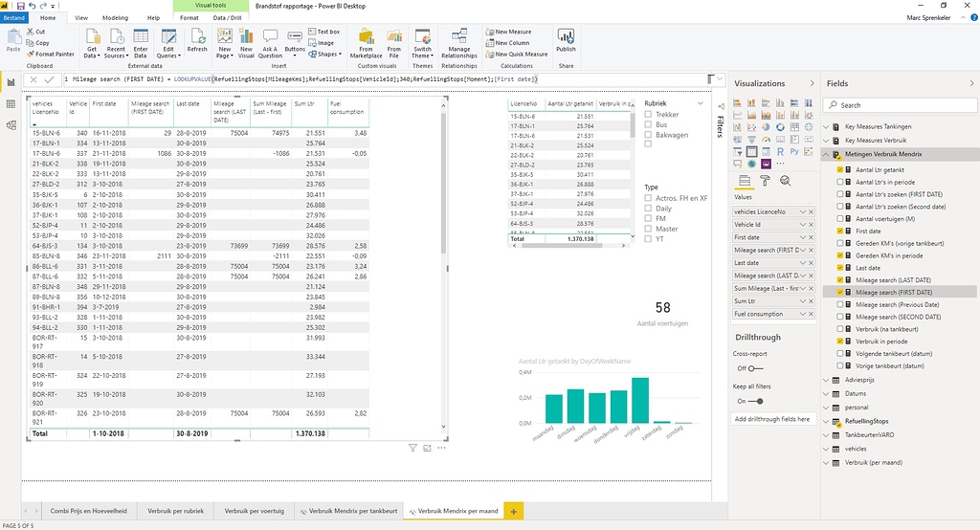The image size is (980, 530).
Task: Open the Format paint roller pane
Action: [x=765, y=180]
